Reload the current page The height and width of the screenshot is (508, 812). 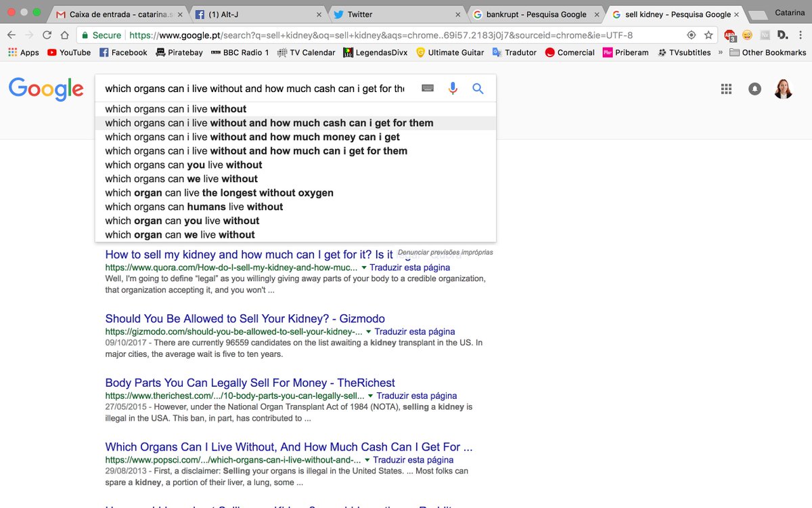47,35
